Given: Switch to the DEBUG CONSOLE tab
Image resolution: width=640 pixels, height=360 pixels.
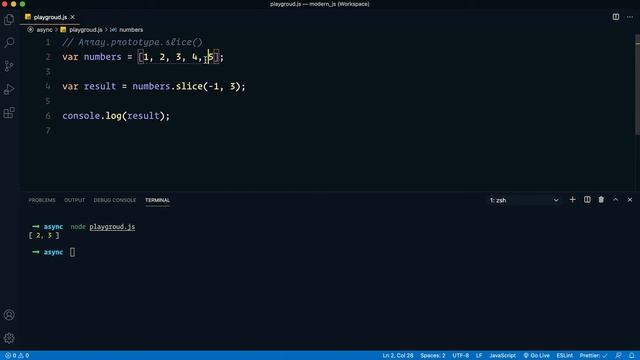Looking at the screenshot, I should (115, 200).
